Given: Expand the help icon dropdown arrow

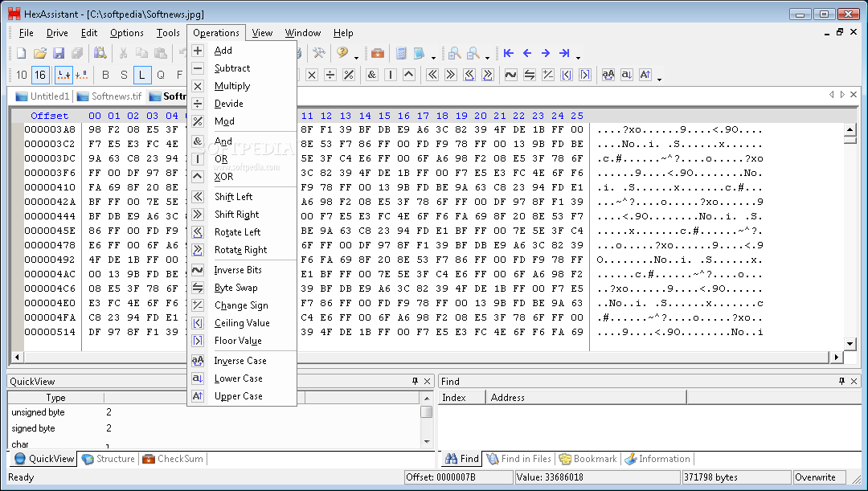Looking at the screenshot, I should [357, 57].
